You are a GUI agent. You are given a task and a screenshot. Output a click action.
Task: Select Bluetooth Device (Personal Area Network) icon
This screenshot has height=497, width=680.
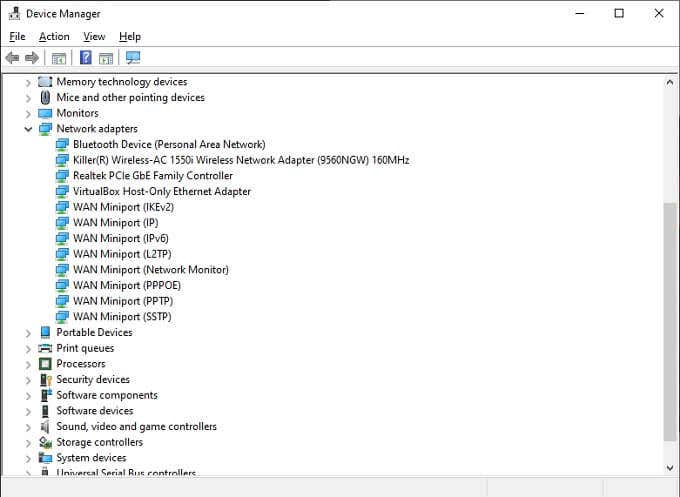pos(62,144)
